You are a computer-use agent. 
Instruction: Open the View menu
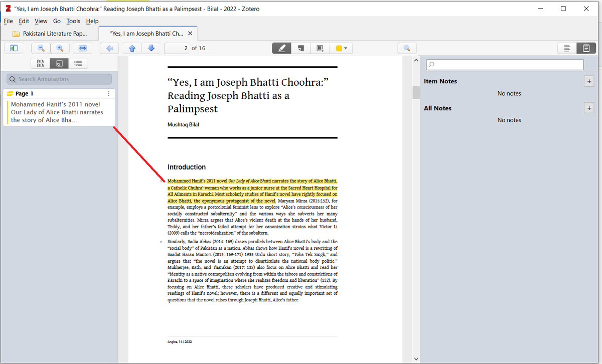41,21
